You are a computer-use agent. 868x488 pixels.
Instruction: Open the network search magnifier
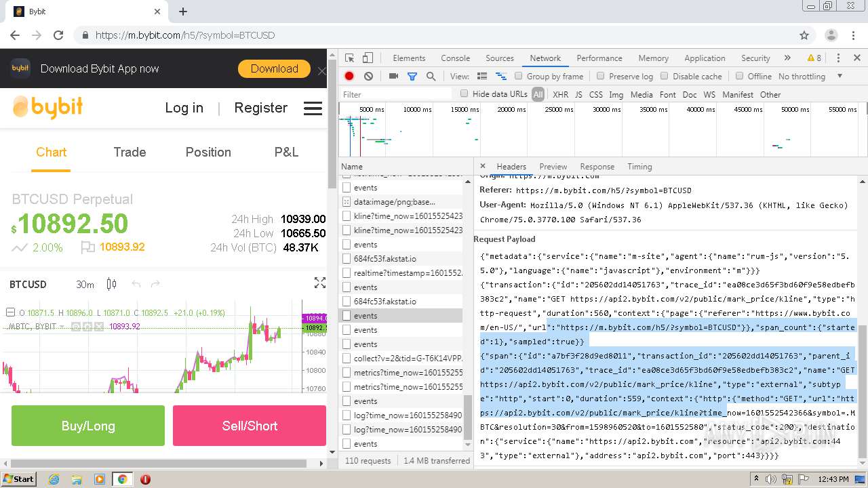point(431,77)
